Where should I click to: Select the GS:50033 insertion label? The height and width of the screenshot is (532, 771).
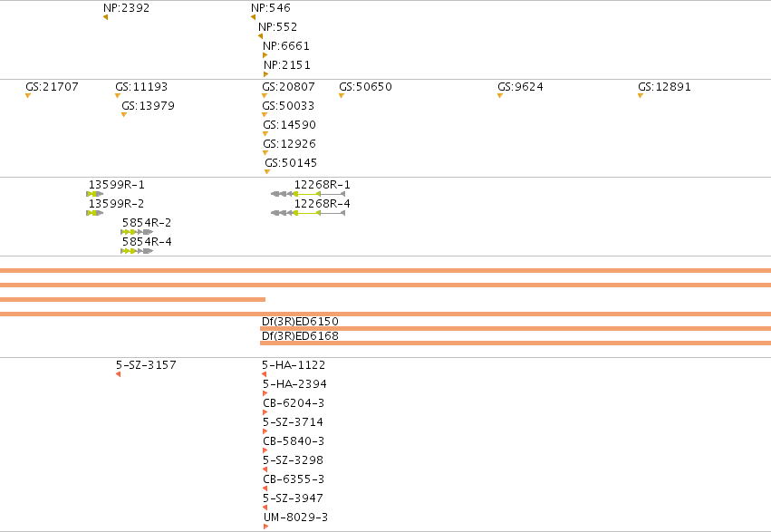[x=288, y=106]
